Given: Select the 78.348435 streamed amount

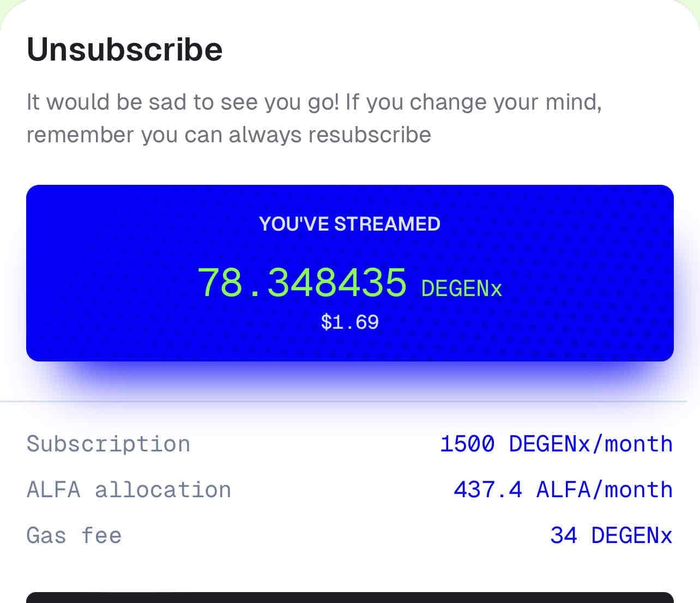Looking at the screenshot, I should coord(302,282).
